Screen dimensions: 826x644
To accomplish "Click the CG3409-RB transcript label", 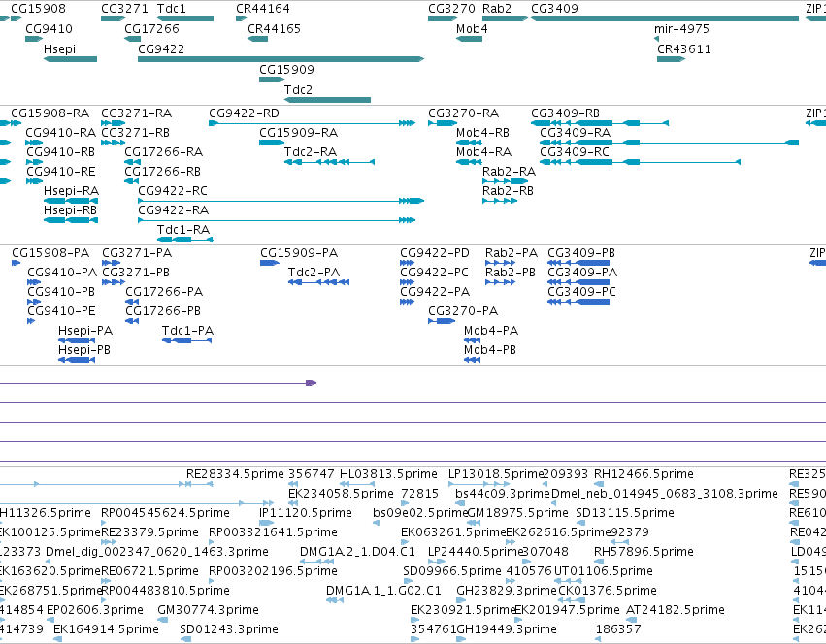I will point(565,113).
